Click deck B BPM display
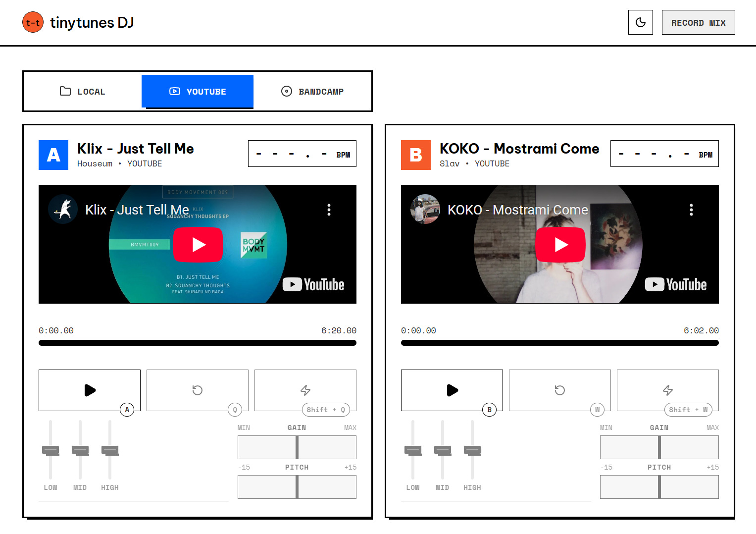Screen dimensions: 756x534 click(x=664, y=154)
